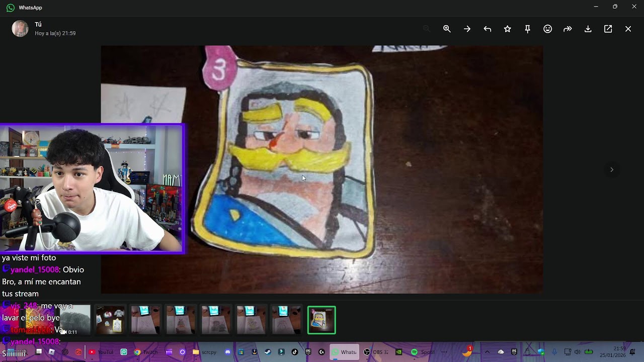The image size is (644, 362).
Task: Open Microsoft Store from the taskbar
Action: coord(241,352)
